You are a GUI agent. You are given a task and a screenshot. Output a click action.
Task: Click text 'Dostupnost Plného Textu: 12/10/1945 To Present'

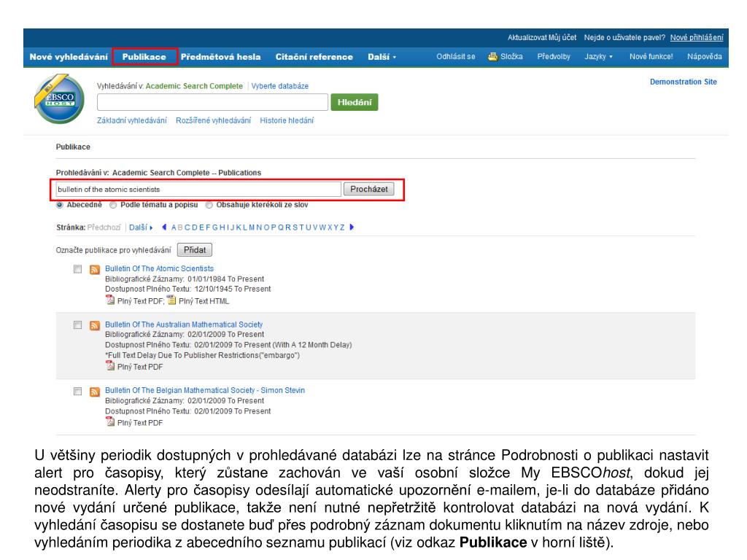click(x=187, y=289)
